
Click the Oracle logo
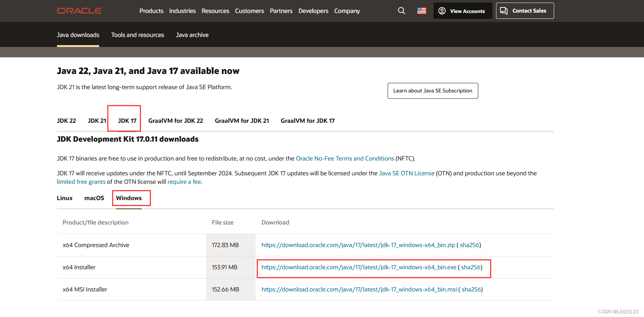point(79,11)
